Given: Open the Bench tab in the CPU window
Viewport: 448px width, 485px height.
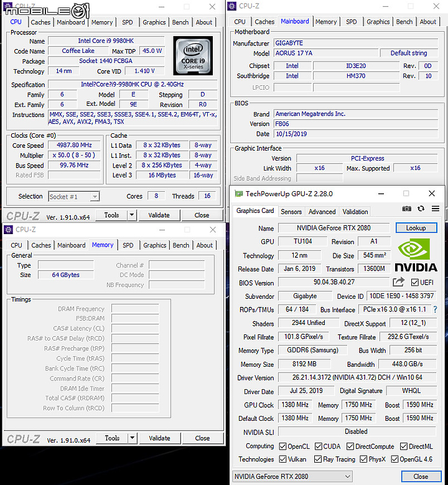Looking at the screenshot, I should [x=180, y=22].
